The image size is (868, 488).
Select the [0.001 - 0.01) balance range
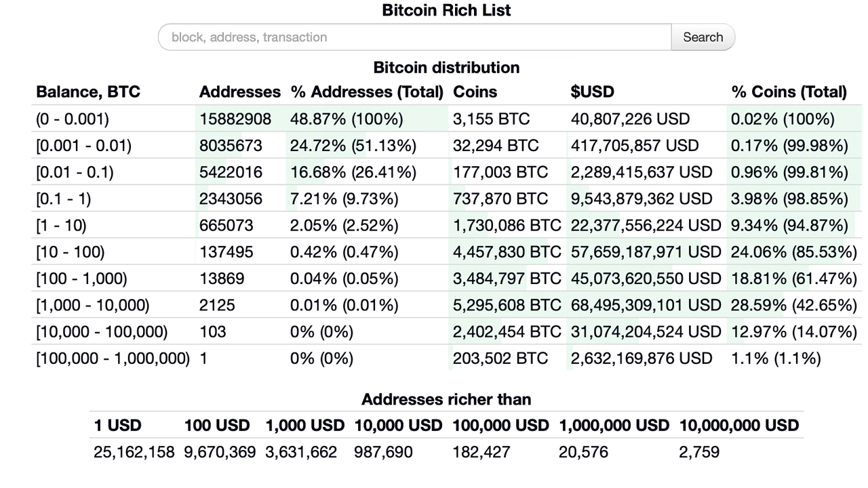click(83, 145)
